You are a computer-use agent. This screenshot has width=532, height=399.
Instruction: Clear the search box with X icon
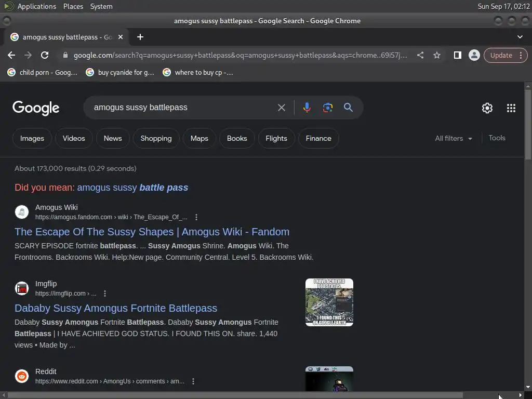click(281, 108)
